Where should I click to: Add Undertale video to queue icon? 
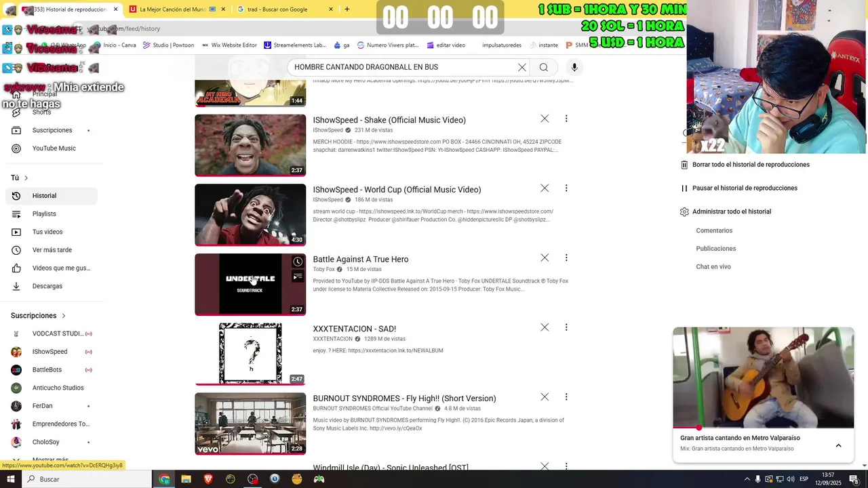point(298,277)
